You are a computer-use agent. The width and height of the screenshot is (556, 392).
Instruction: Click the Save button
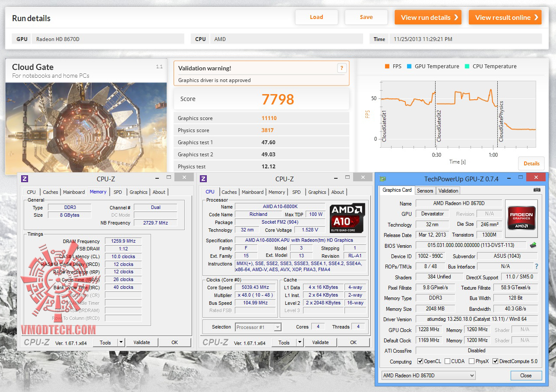point(366,17)
